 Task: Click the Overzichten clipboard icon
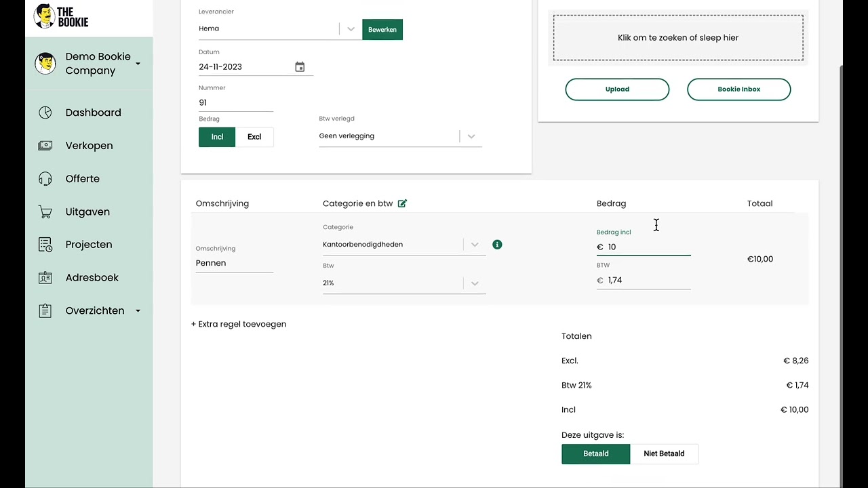pos(45,311)
